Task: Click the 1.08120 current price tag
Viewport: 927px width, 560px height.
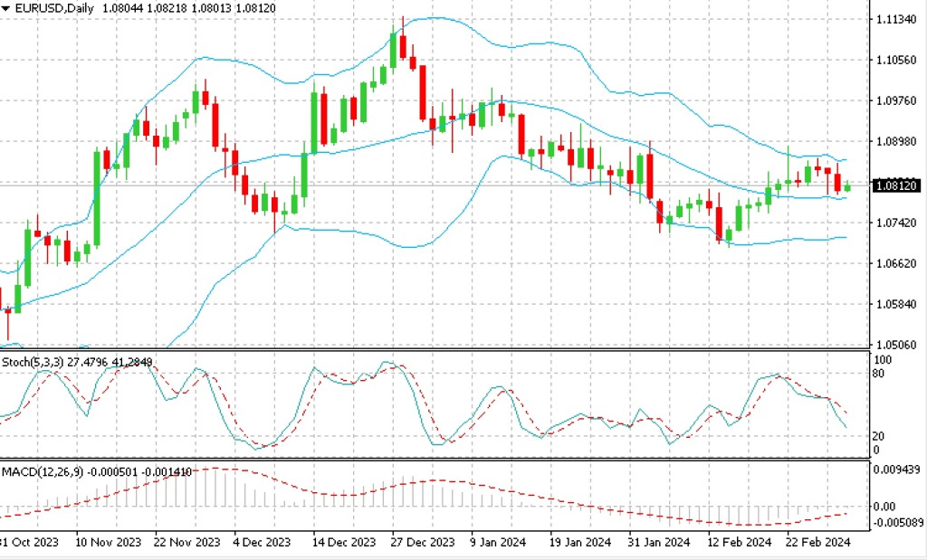Action: [895, 185]
